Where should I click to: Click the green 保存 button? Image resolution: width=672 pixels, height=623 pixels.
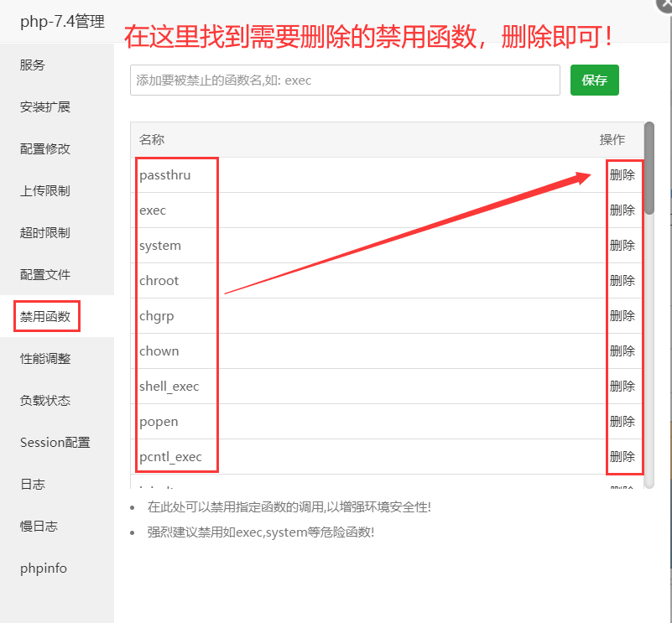[594, 80]
